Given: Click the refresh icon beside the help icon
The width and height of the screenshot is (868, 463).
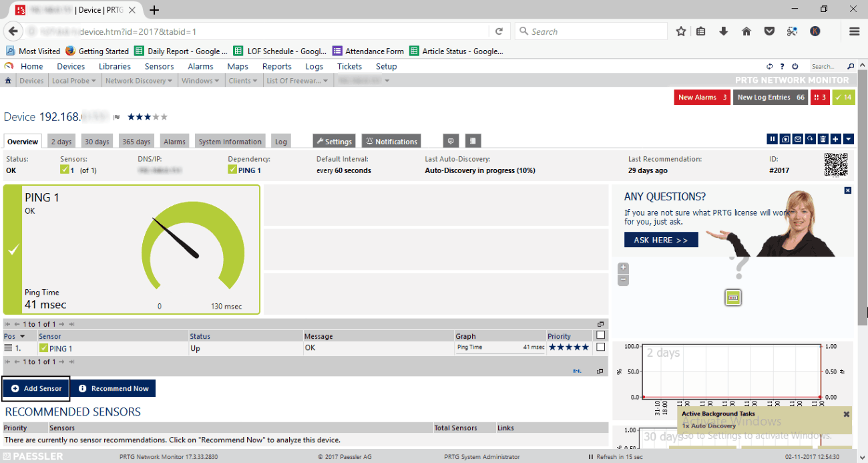Looking at the screenshot, I should click(x=770, y=66).
